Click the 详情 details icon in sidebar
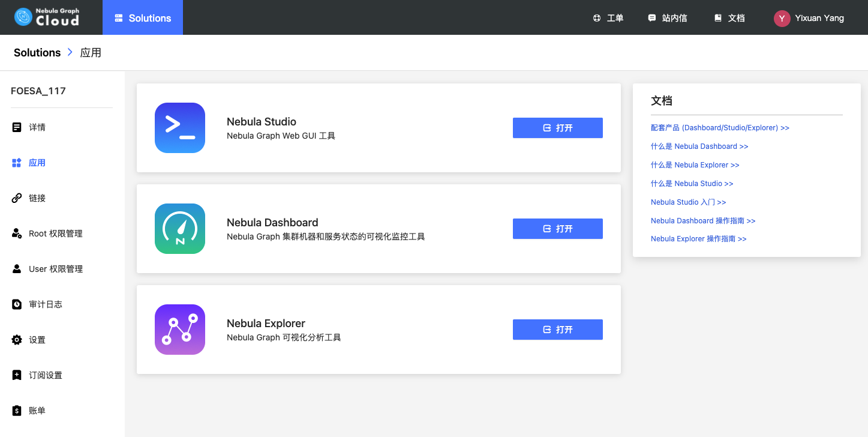Screen dimensions: 868x437 tap(17, 127)
